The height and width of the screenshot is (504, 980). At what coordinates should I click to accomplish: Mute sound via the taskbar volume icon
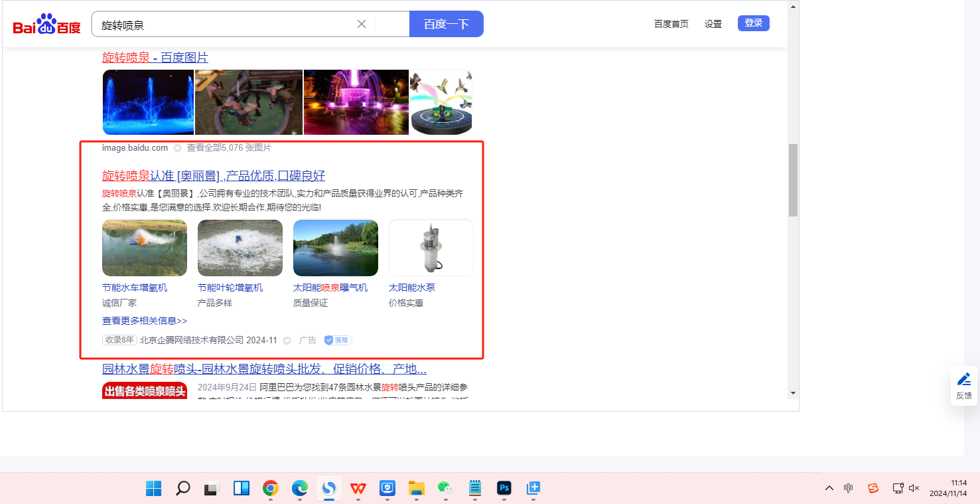click(914, 488)
